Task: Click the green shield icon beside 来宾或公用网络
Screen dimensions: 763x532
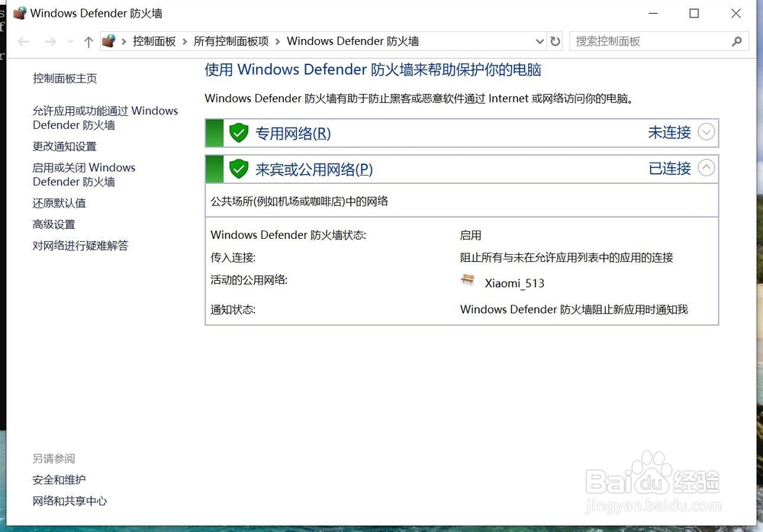Action: [238, 169]
